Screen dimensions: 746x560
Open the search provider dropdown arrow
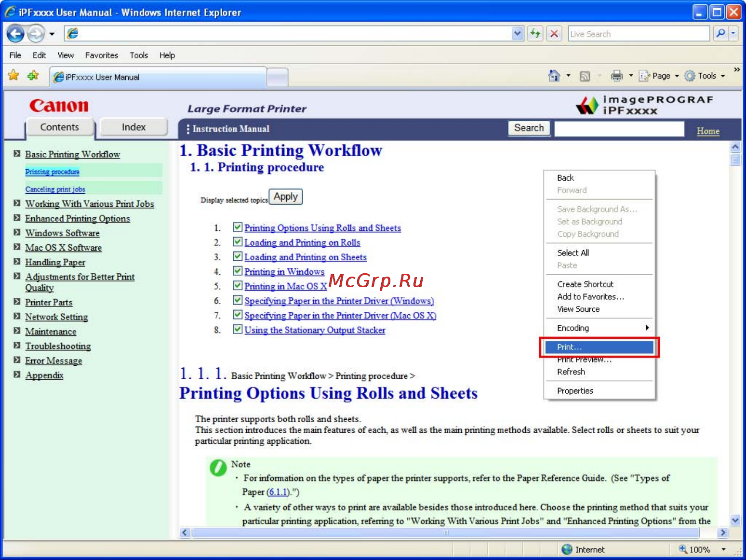(x=733, y=33)
